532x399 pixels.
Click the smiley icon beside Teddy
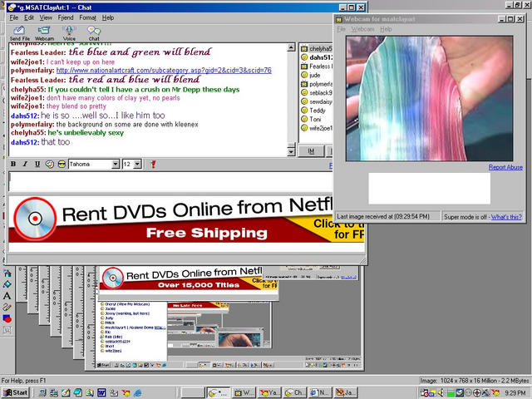click(x=304, y=111)
